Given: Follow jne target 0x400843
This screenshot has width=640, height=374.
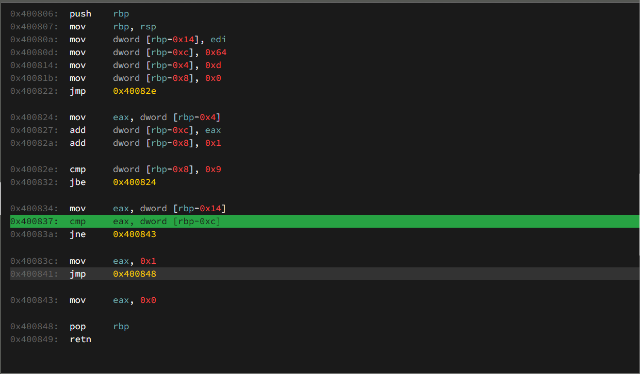Looking at the screenshot, I should [134, 234].
